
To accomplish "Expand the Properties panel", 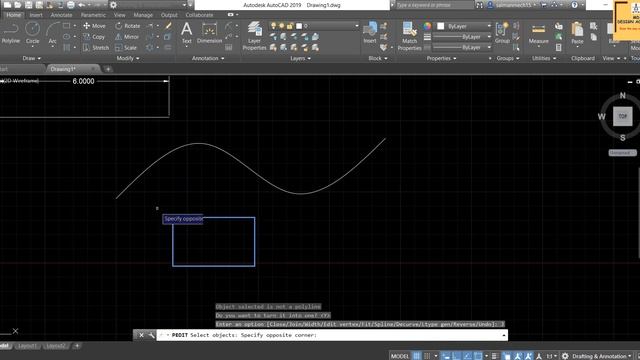I will [441, 58].
